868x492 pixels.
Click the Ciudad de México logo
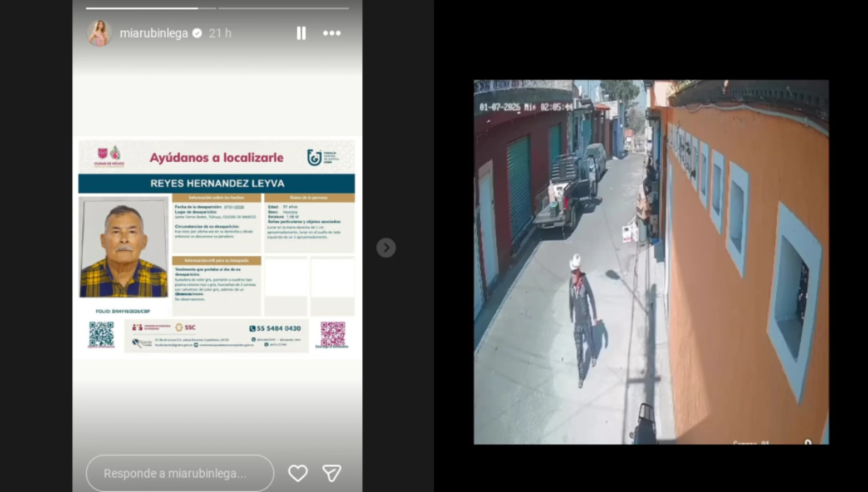(x=109, y=157)
